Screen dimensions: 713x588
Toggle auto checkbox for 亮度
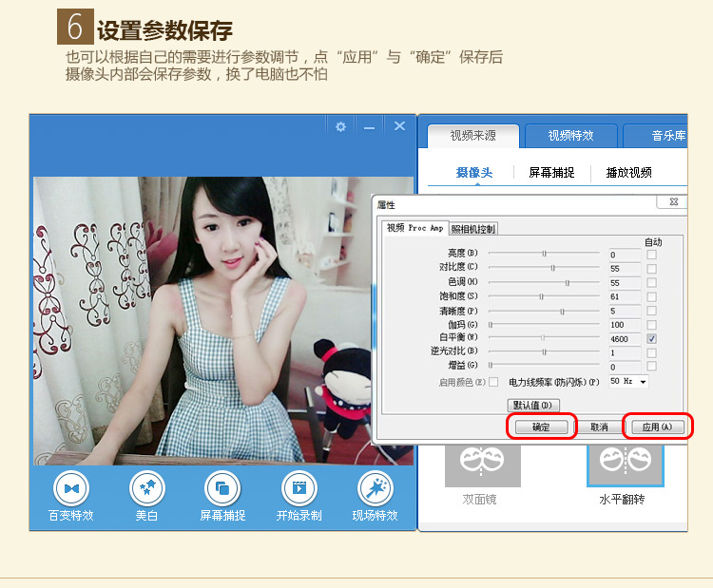click(651, 255)
